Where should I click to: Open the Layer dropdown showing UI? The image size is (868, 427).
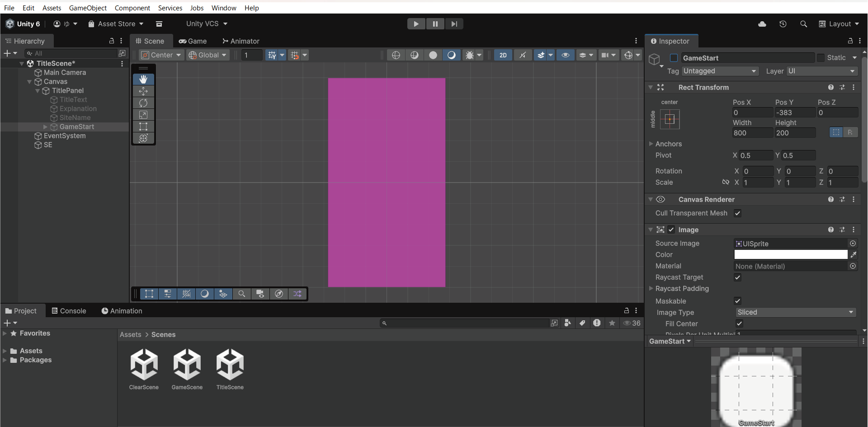821,71
